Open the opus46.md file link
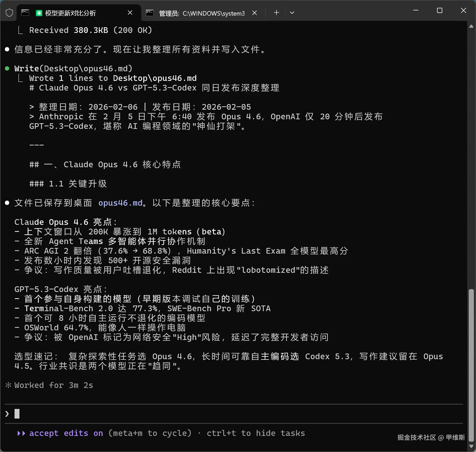Viewport: 476px width, 452px height. tap(120, 203)
